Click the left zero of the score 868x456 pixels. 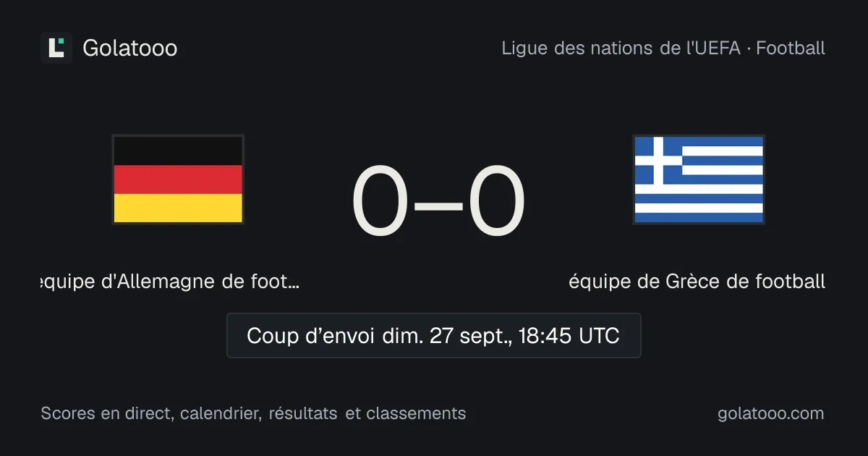click(x=380, y=203)
